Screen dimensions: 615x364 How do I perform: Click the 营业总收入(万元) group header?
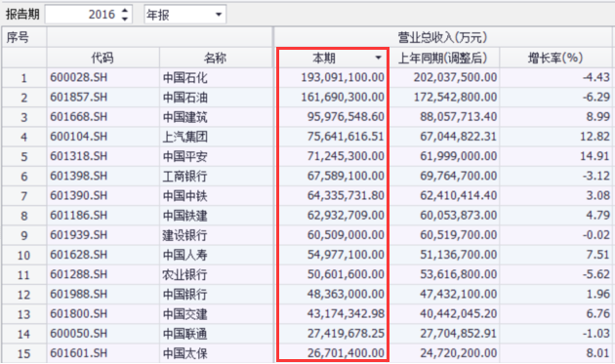point(442,37)
